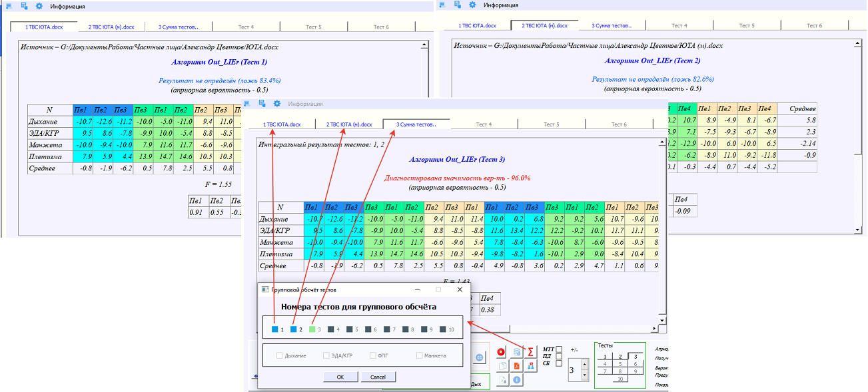Image resolution: width=868 pixels, height=392 pixels.
Task: Tick the СБ checkbox
Action: [x=560, y=363]
